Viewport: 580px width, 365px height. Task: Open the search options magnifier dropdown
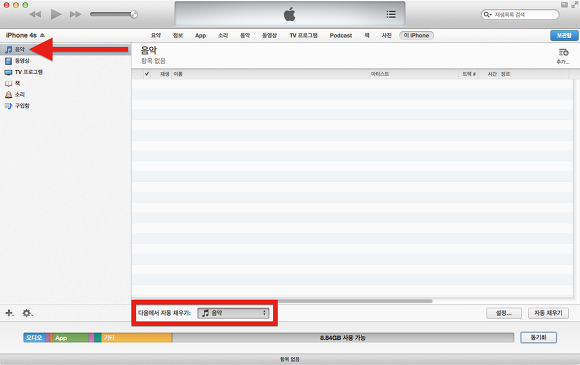[x=488, y=14]
